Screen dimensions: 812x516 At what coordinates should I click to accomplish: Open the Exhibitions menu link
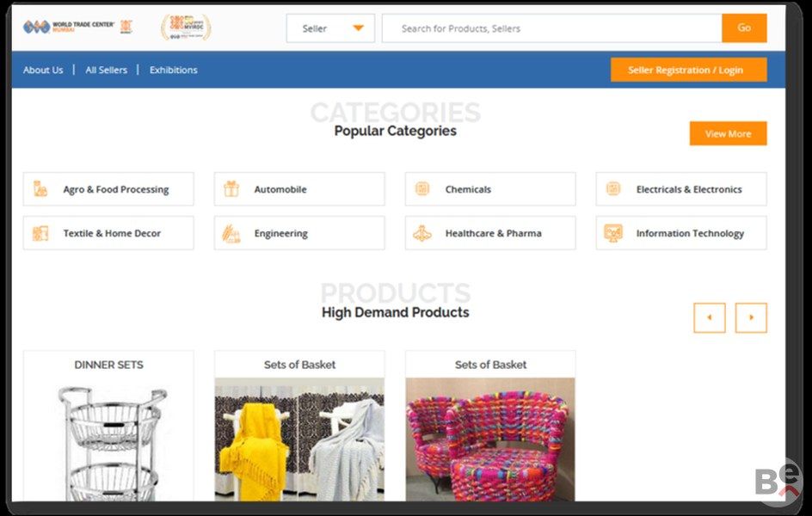click(x=174, y=70)
